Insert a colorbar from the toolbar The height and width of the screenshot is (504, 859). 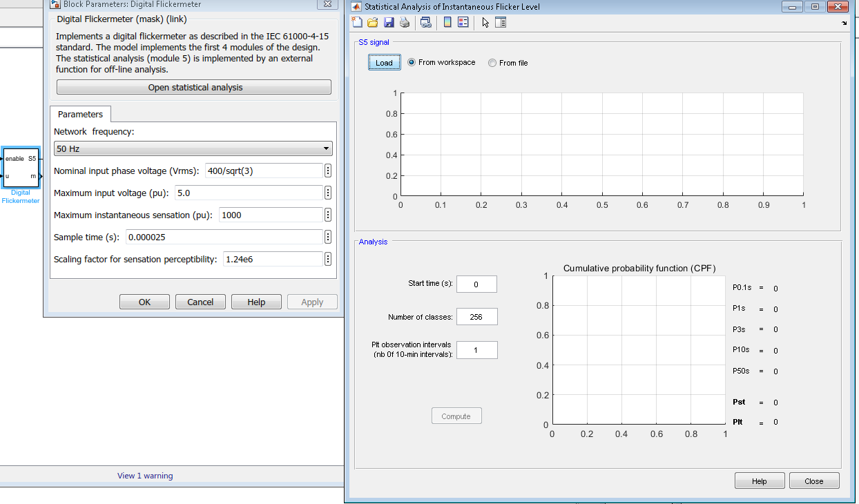447,22
